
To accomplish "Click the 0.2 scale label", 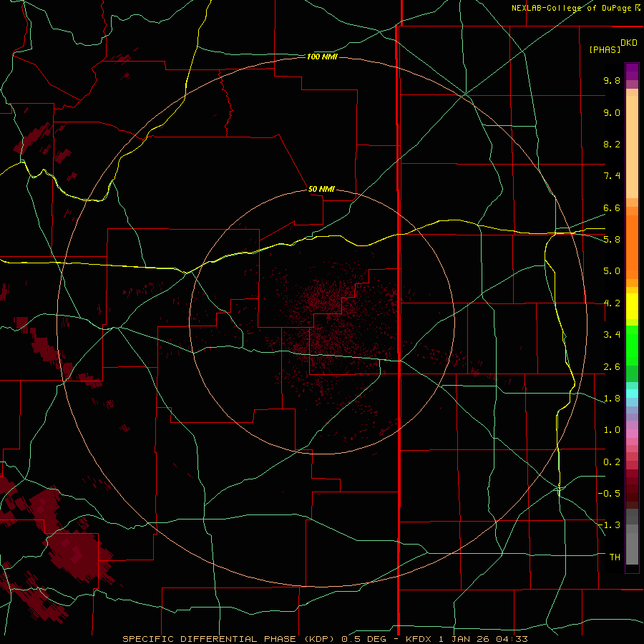I will coord(612,462).
